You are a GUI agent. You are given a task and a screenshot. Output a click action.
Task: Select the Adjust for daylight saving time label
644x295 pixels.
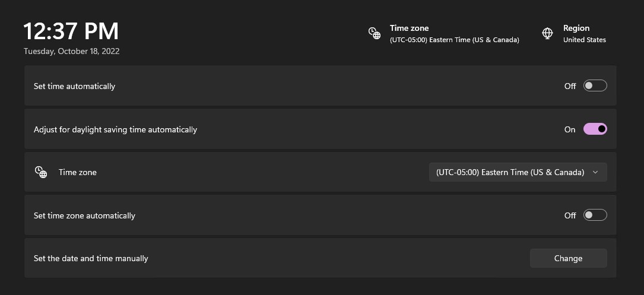(x=115, y=129)
